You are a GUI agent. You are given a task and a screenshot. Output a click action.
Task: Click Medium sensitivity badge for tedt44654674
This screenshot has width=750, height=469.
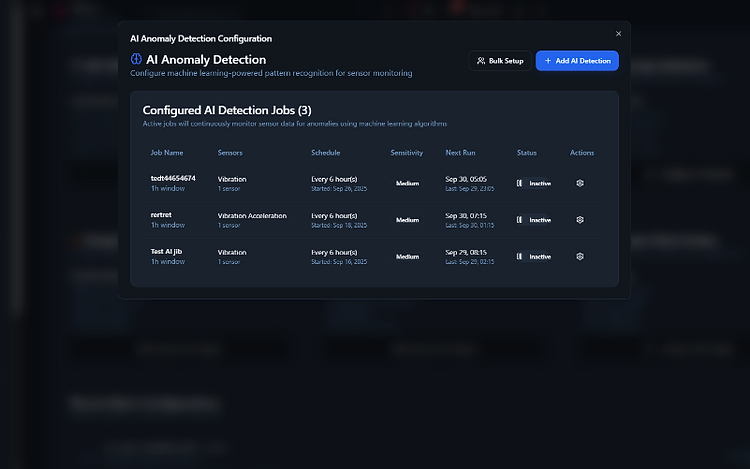(x=408, y=184)
